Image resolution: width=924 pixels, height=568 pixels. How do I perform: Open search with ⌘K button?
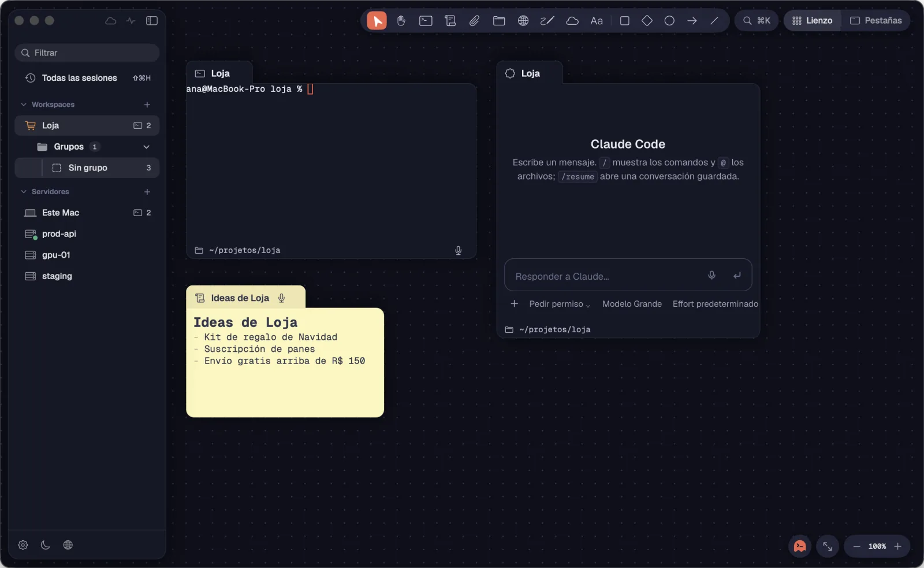pyautogui.click(x=757, y=21)
